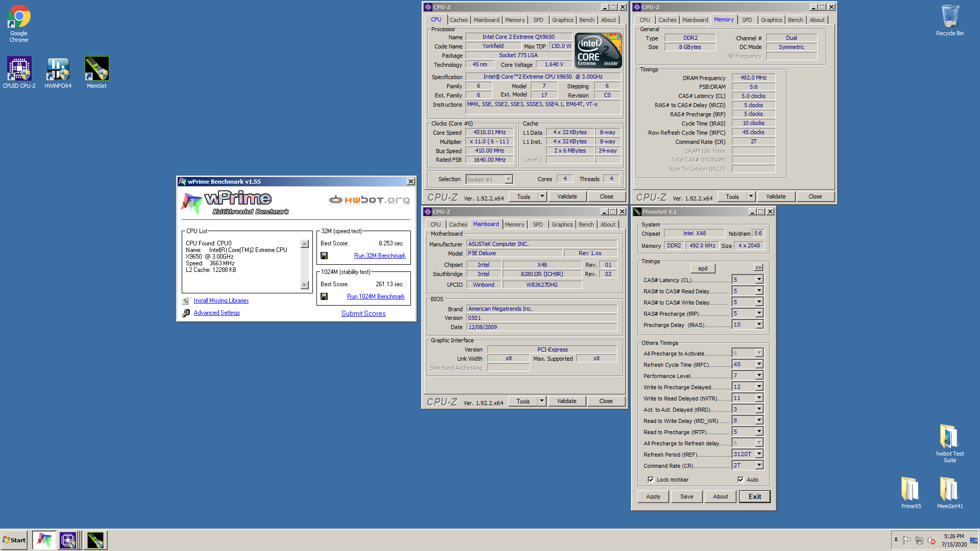
Task: Open Tools dropdown arrow in CPU-Z Mainboard window
Action: point(542,401)
